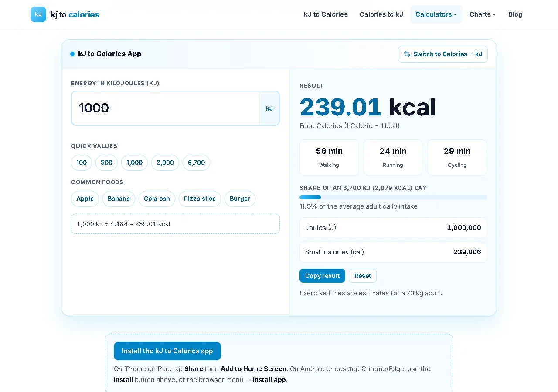Click the kJ unit label beside input
This screenshot has height=392, width=558.
click(x=269, y=108)
